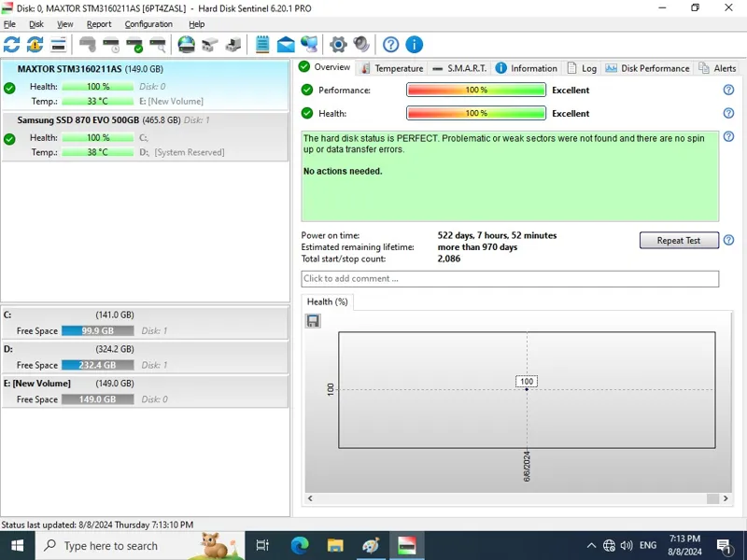The width and height of the screenshot is (747, 560).
Task: Click the grayed hard disk toolbar icon
Action: pos(87,45)
